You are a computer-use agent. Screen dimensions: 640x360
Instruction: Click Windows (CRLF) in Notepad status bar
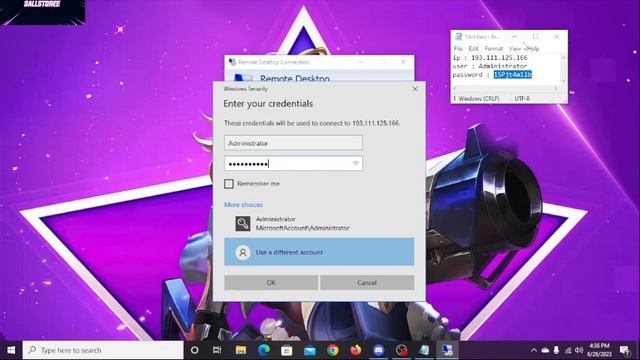pyautogui.click(x=479, y=99)
